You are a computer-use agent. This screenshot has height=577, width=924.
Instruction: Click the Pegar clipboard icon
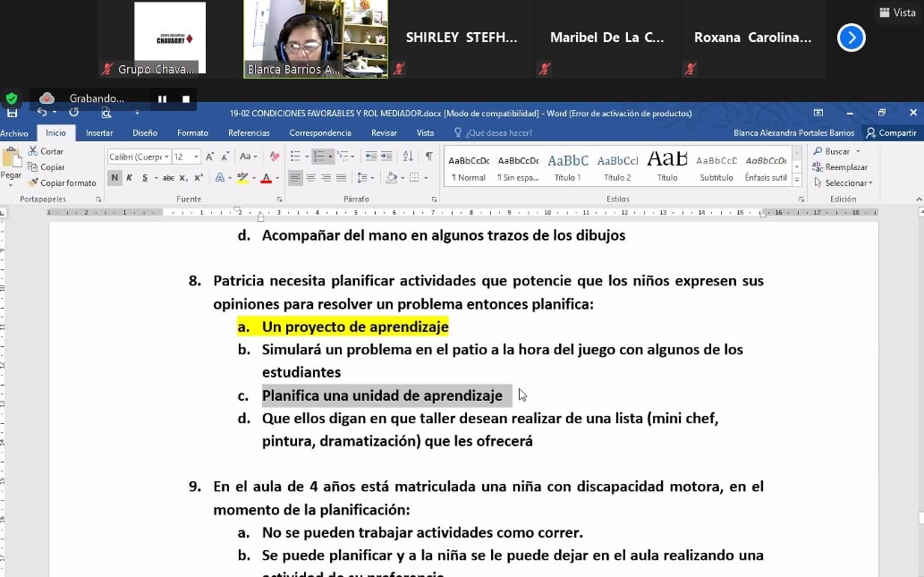point(10,158)
